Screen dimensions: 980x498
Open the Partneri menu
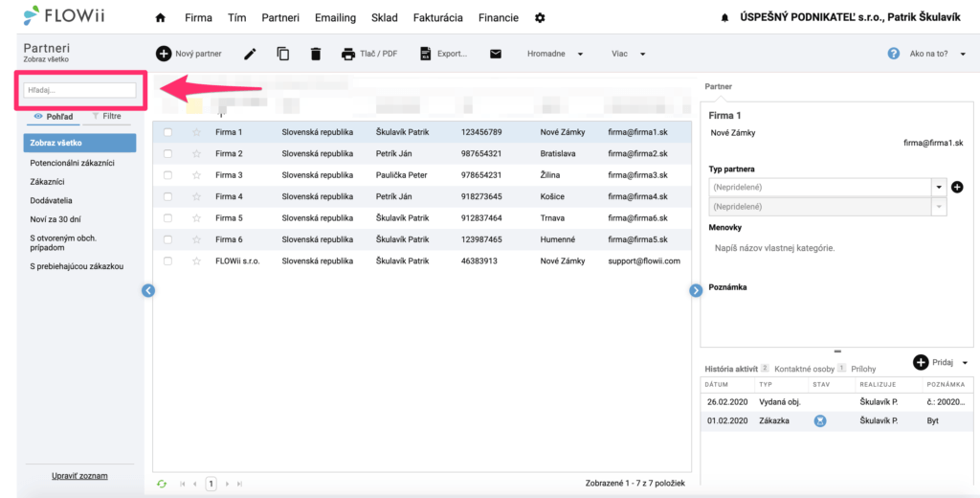click(x=280, y=18)
